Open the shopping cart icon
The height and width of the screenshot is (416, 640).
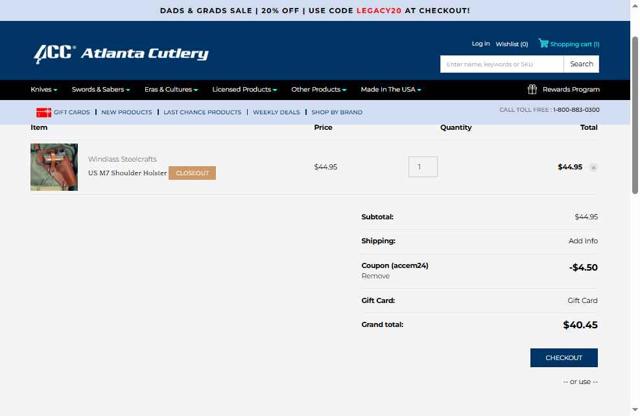[543, 43]
